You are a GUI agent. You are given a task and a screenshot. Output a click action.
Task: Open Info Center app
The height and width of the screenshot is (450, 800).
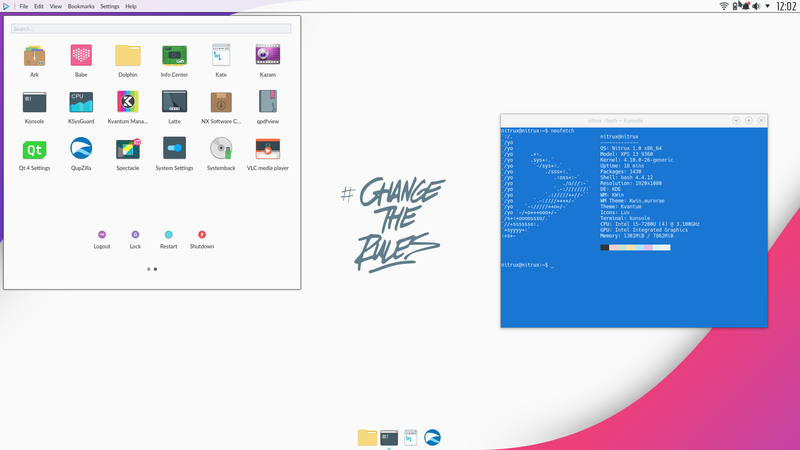click(x=174, y=56)
